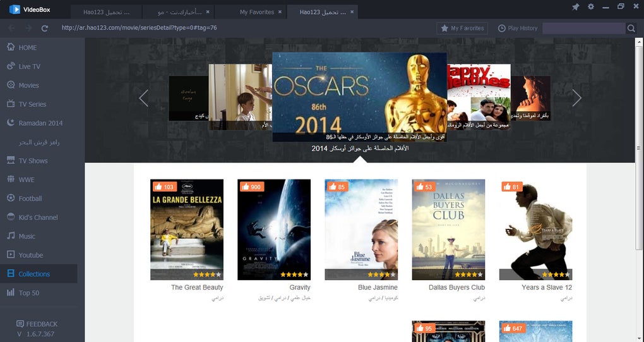Click the like badge on Gravity poster
The width and height of the screenshot is (644, 342).
251,186
